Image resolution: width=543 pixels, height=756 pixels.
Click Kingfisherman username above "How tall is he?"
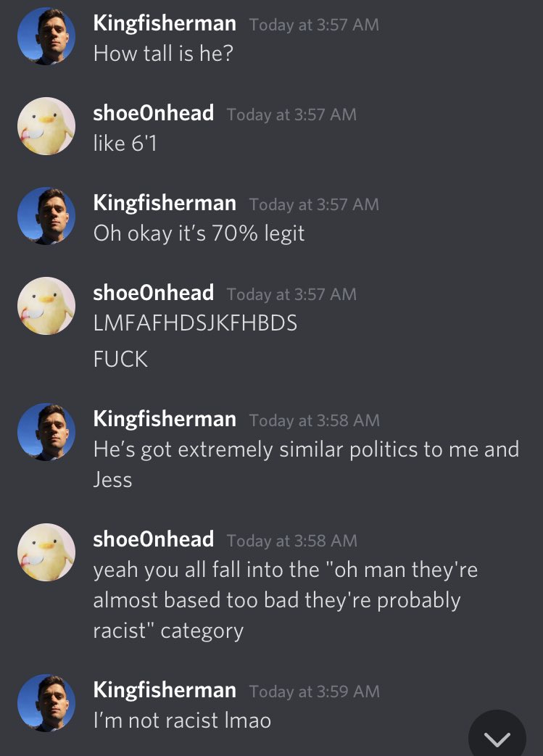(165, 24)
